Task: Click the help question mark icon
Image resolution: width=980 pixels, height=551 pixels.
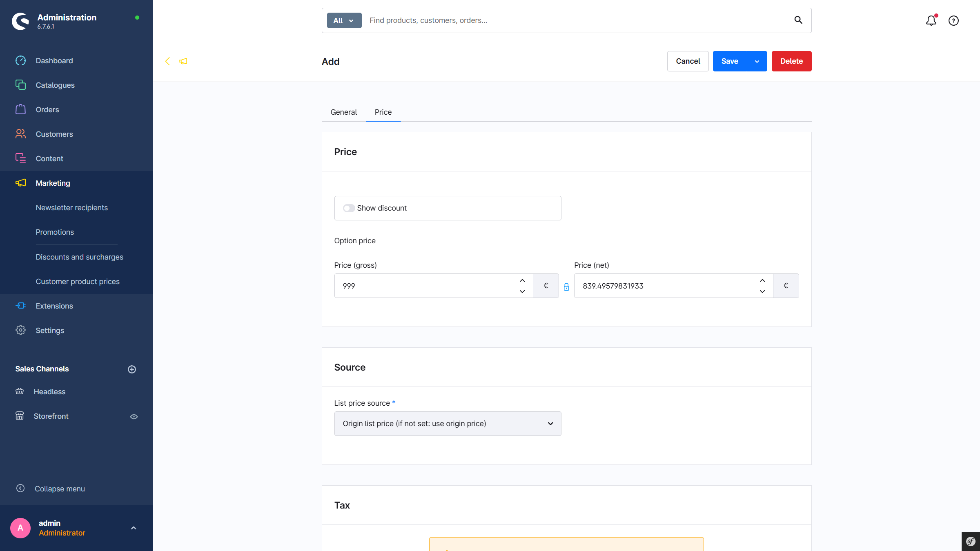Action: [x=953, y=20]
